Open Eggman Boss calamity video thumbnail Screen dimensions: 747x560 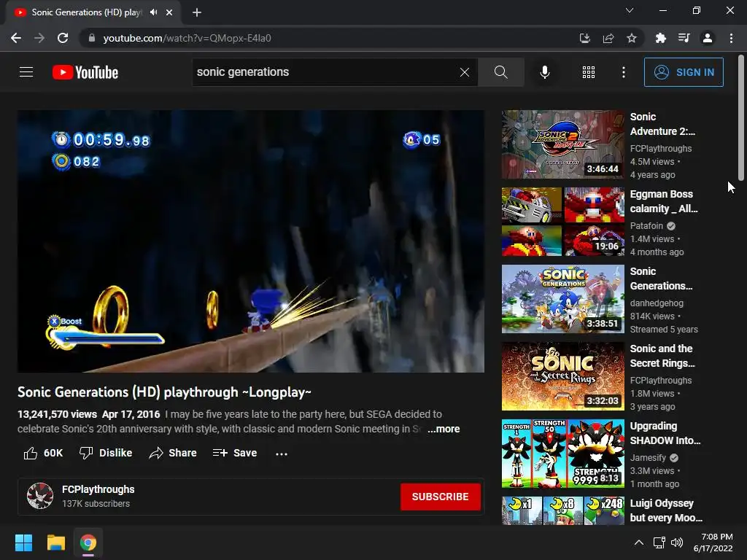pos(562,222)
